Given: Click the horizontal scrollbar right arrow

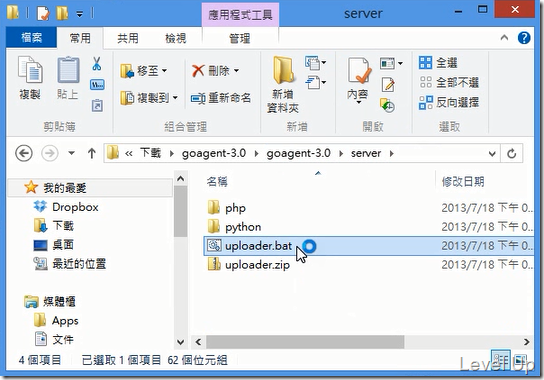Looking at the screenshot, I should tap(527, 342).
